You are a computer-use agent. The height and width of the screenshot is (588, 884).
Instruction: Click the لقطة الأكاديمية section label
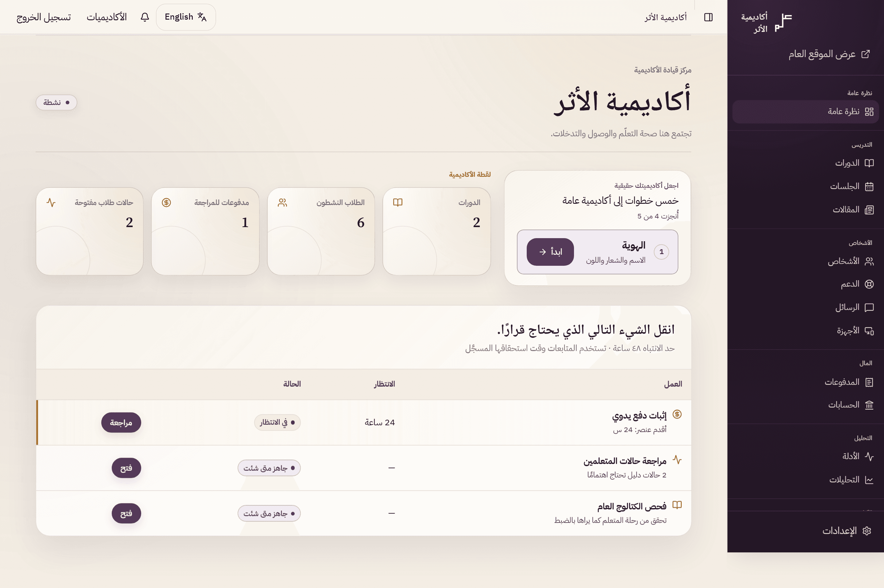point(470,174)
